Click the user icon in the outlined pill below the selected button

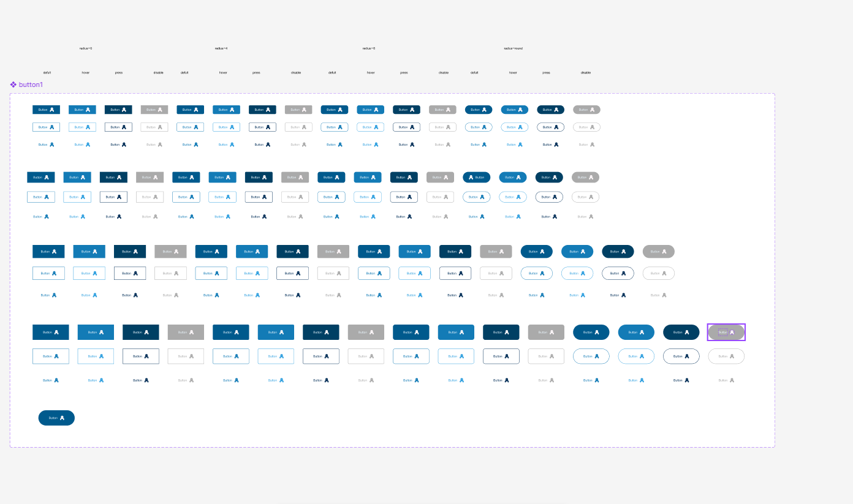click(732, 356)
